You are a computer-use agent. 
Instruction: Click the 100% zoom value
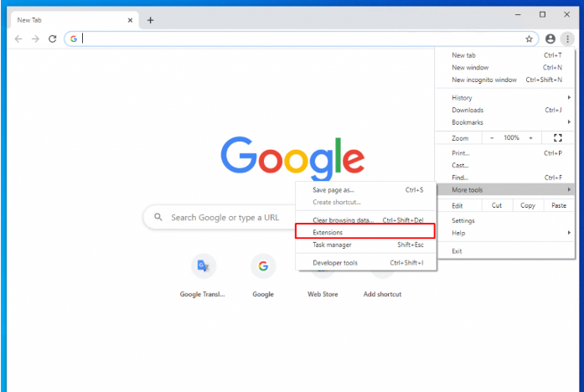point(511,137)
